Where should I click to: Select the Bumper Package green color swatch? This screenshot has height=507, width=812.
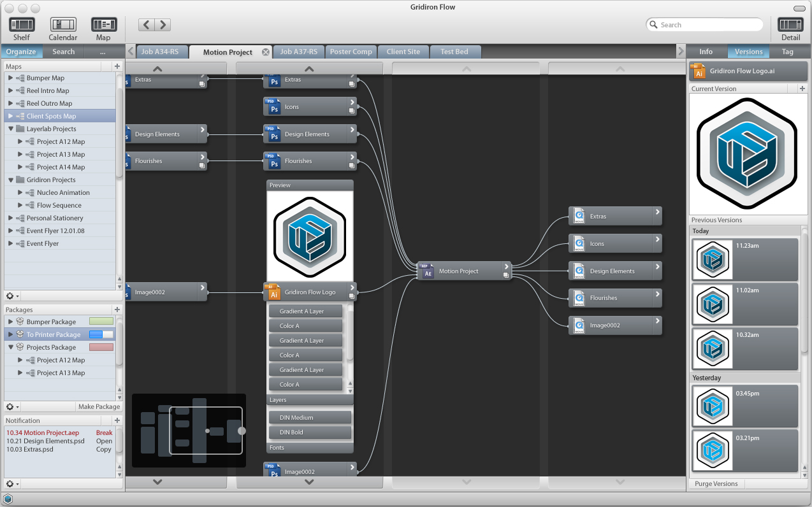point(101,322)
